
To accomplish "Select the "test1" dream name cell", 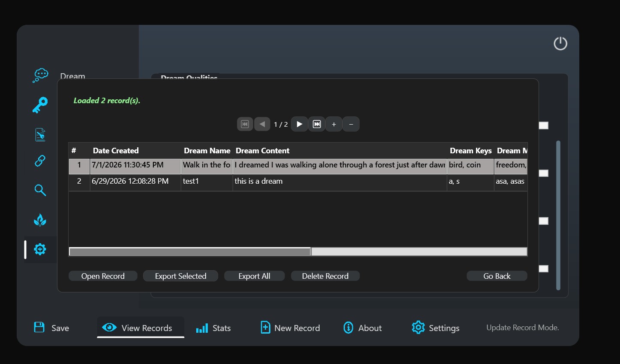I will coord(207,182).
